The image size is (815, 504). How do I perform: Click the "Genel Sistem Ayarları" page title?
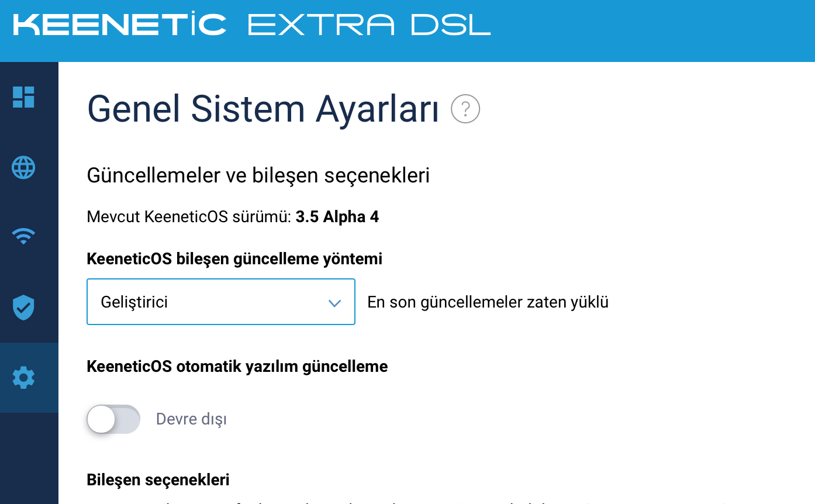pos(263,109)
